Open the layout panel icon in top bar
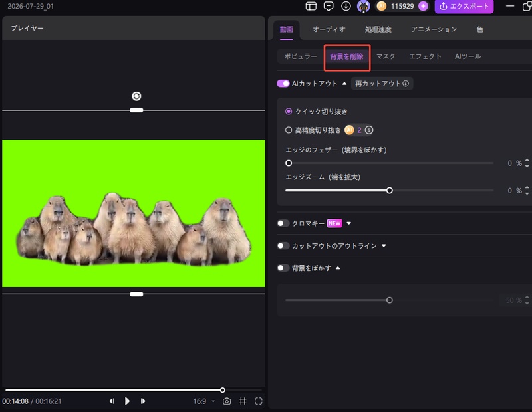Viewport: 532px width, 412px height. point(311,6)
